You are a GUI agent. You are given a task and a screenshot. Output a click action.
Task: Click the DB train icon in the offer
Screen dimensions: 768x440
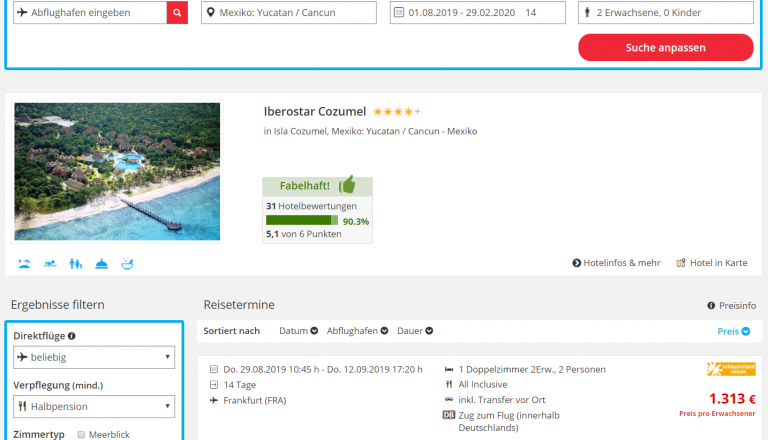[449, 415]
